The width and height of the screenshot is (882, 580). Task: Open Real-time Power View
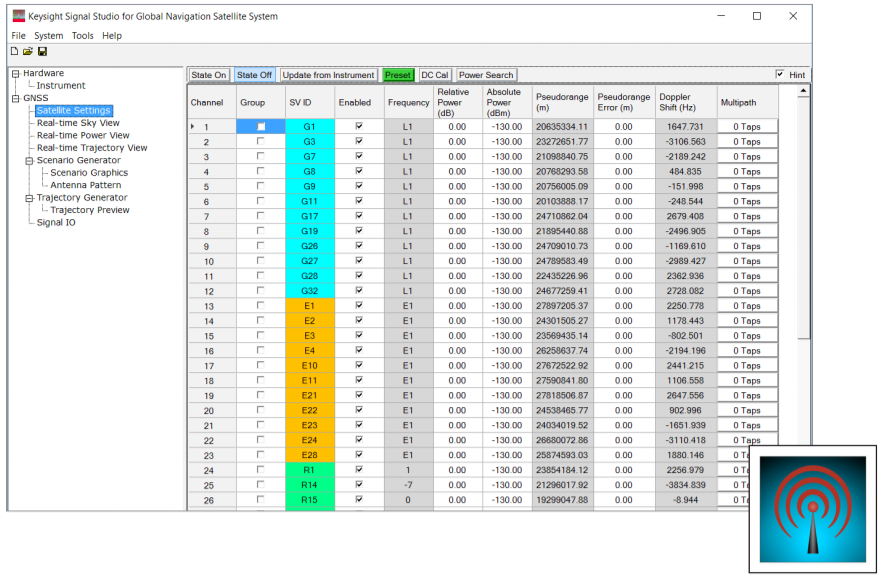click(83, 136)
